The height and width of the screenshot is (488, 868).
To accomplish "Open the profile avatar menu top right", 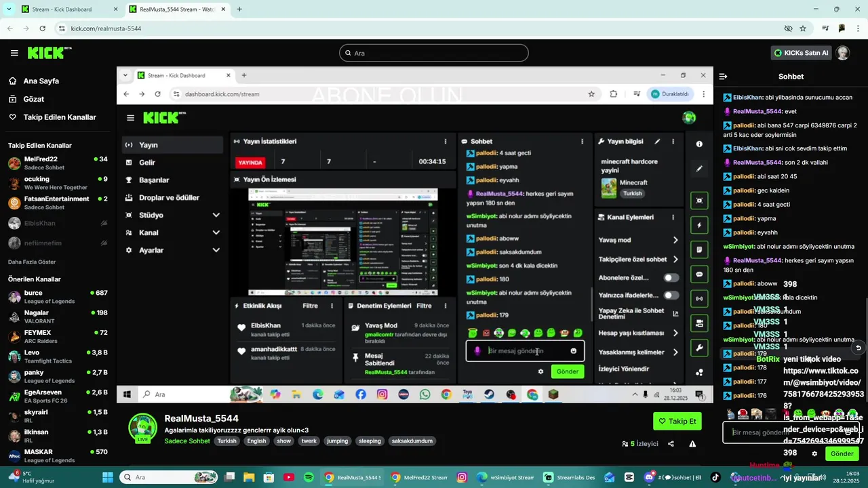I will point(842,53).
